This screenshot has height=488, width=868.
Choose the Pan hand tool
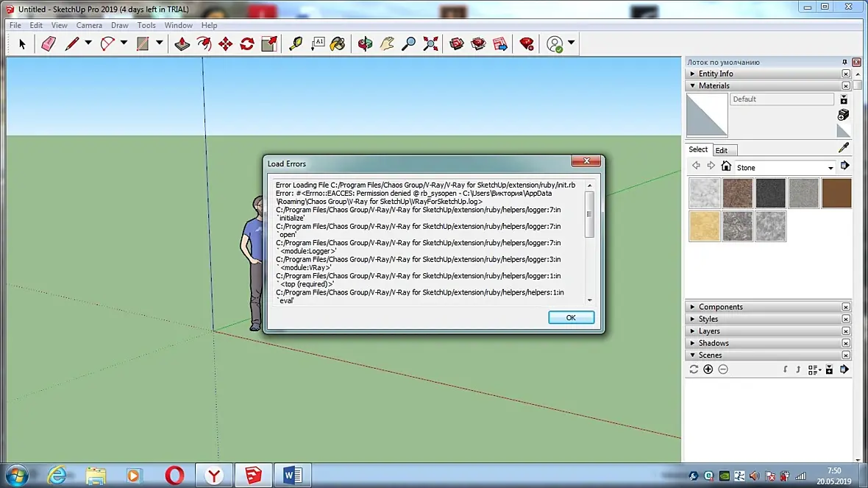pyautogui.click(x=387, y=43)
